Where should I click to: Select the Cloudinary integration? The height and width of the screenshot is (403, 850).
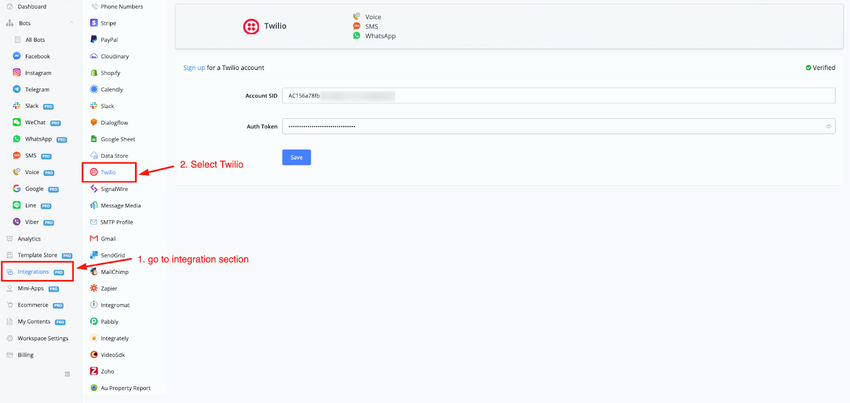point(110,56)
